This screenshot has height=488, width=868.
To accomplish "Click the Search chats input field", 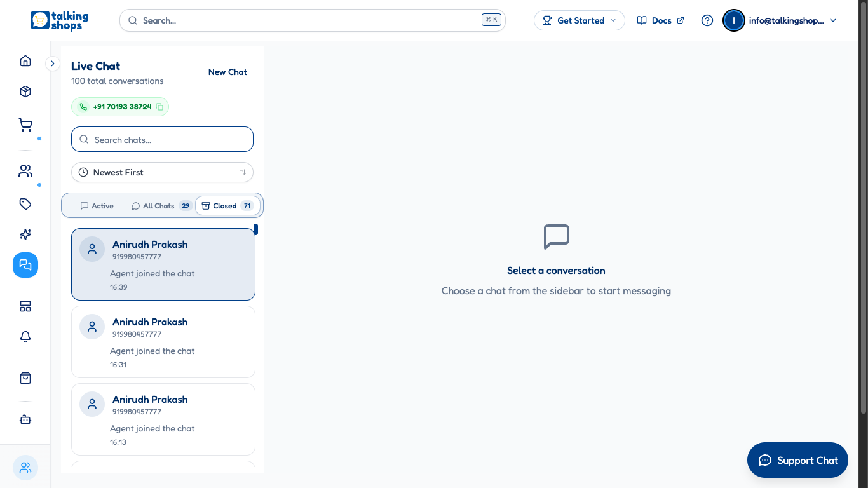I will pyautogui.click(x=162, y=140).
